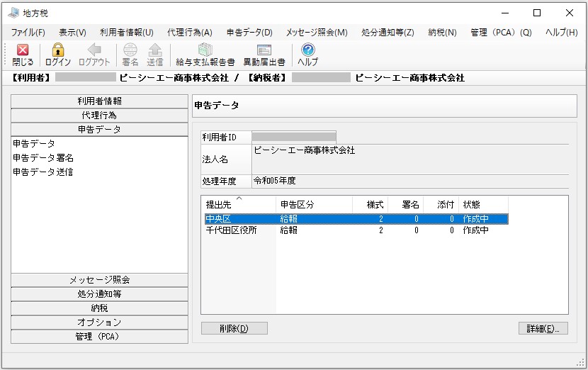Expand the 管理（PCA） sidebar section
The height and width of the screenshot is (370, 588).
[99, 337]
